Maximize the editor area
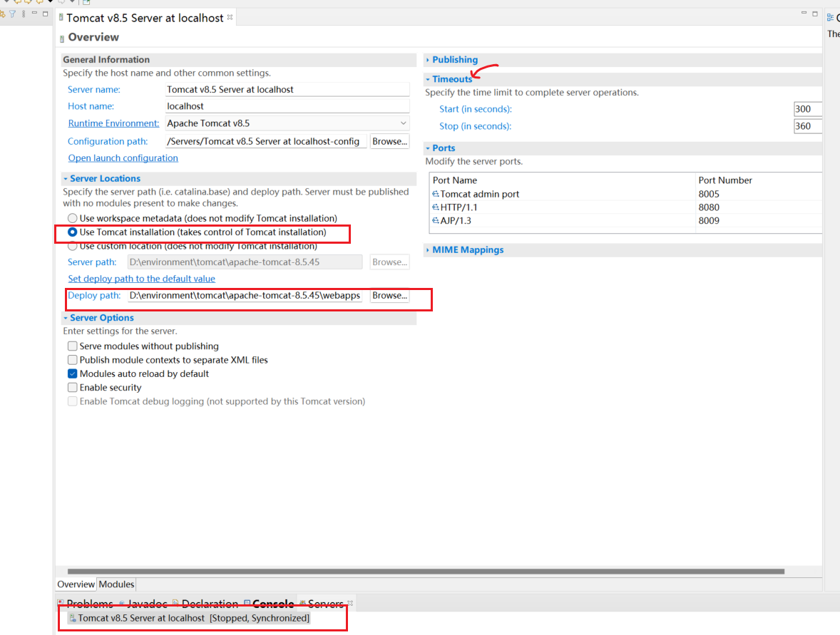 pyautogui.click(x=815, y=14)
